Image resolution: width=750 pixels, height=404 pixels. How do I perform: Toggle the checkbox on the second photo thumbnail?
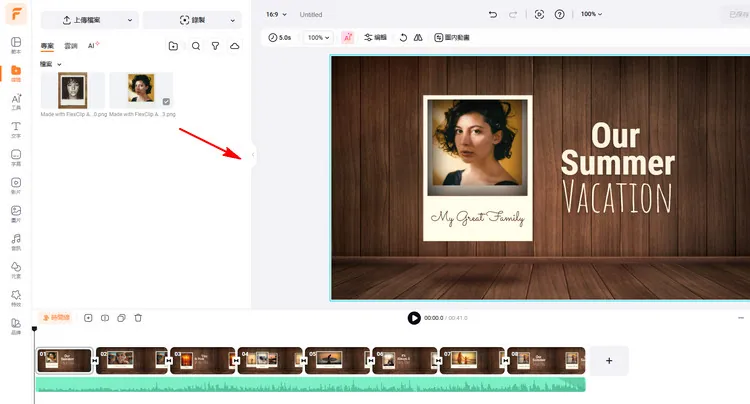click(x=166, y=101)
